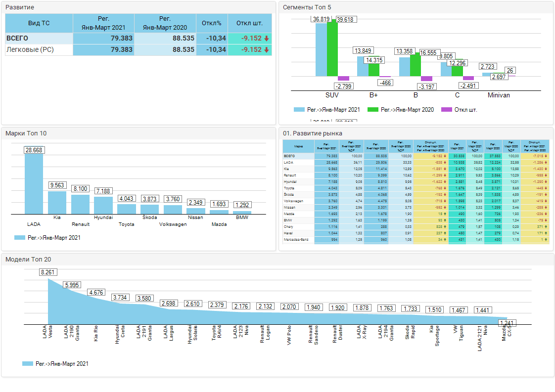Click the LADA bar in Марки Топ 10 chart
Image resolution: width=555 pixels, height=392 pixels.
tap(34, 184)
